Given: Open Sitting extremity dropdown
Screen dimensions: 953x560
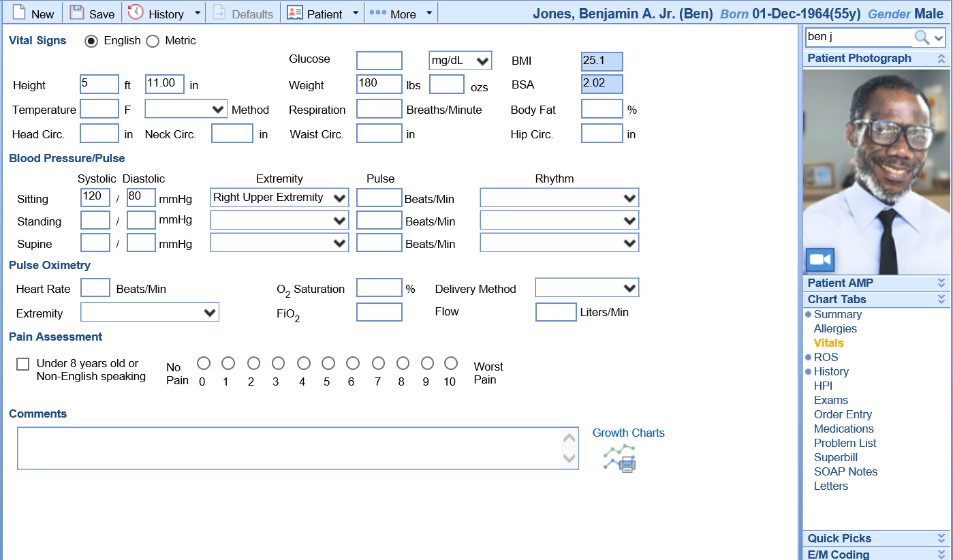Looking at the screenshot, I should point(279,198).
